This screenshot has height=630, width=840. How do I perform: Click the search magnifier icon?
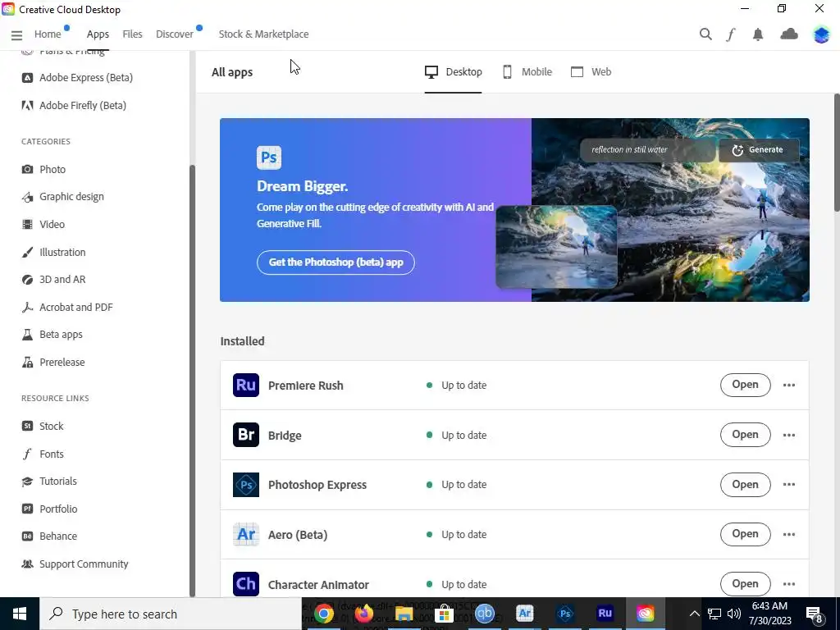(x=705, y=34)
